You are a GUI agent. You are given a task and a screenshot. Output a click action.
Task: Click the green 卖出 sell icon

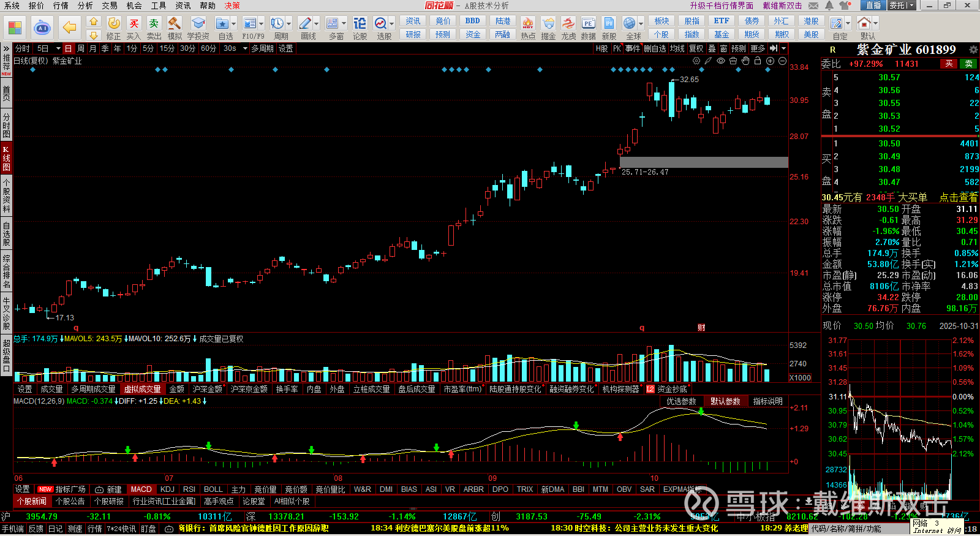(154, 23)
